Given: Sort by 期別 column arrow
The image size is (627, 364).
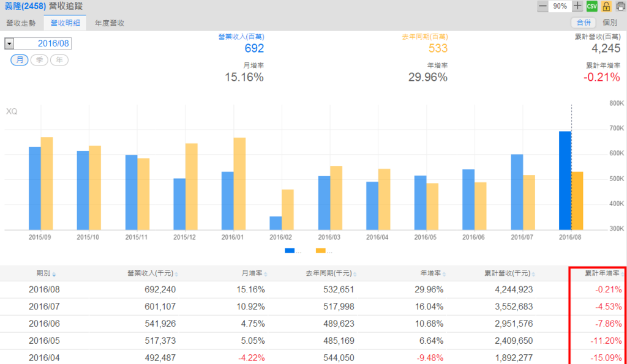Looking at the screenshot, I should click(x=54, y=275).
